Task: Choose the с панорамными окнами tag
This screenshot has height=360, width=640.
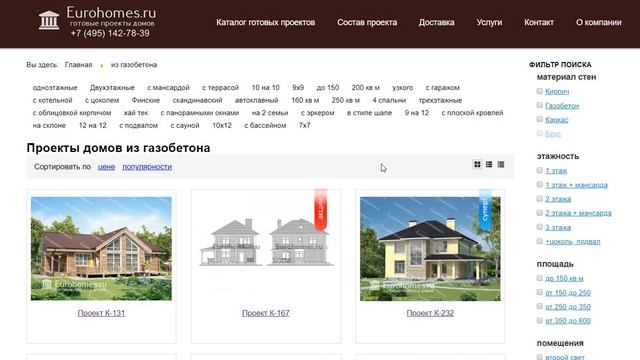Action: point(200,113)
